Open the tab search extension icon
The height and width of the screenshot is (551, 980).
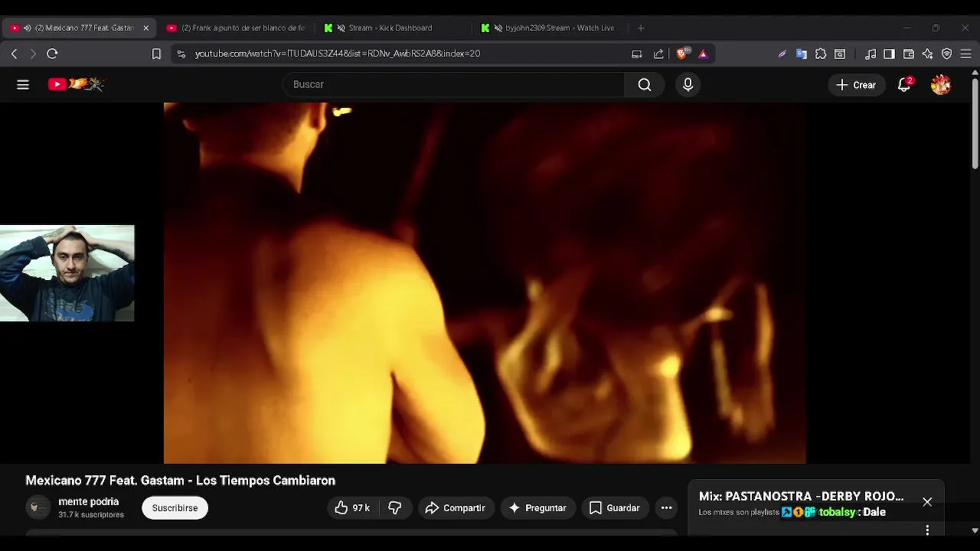click(x=840, y=54)
